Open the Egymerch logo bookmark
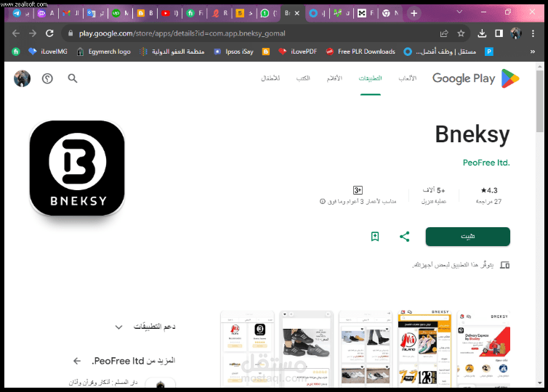 coord(104,52)
